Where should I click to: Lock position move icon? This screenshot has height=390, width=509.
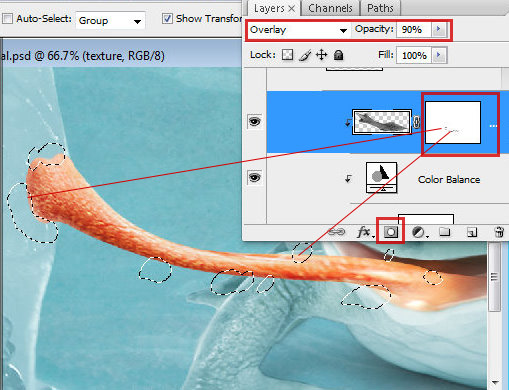[321, 55]
